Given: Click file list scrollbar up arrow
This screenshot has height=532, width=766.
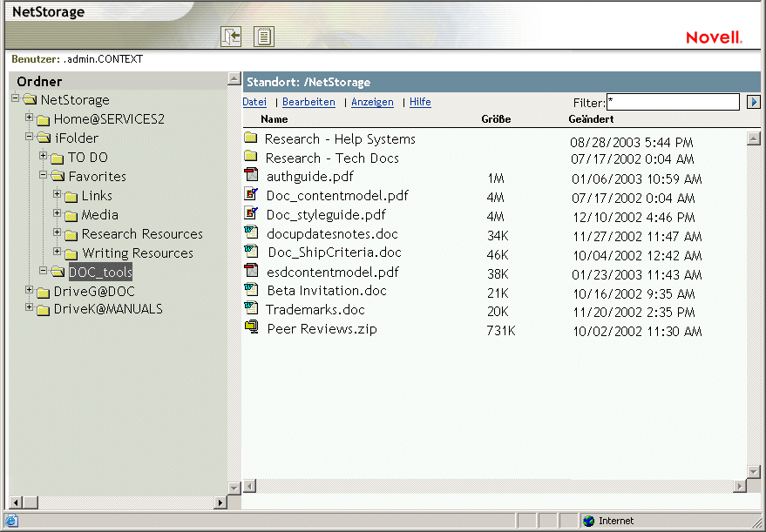Looking at the screenshot, I should 754,138.
